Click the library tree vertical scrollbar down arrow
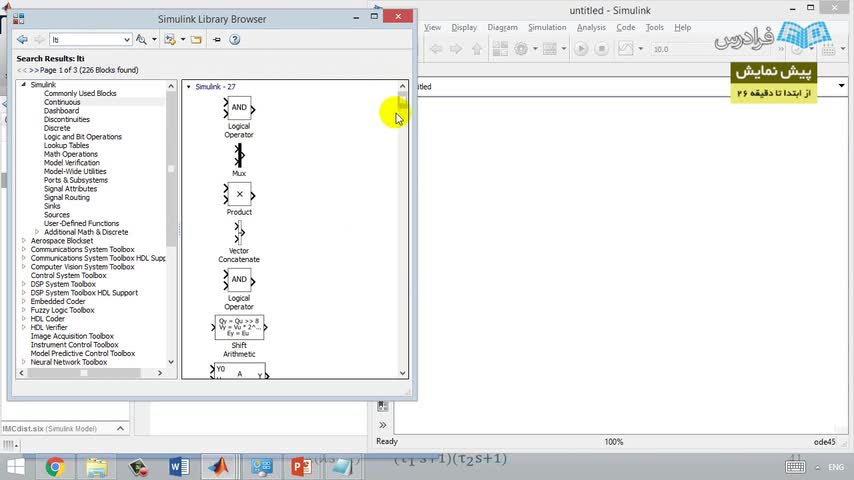 coord(171,362)
